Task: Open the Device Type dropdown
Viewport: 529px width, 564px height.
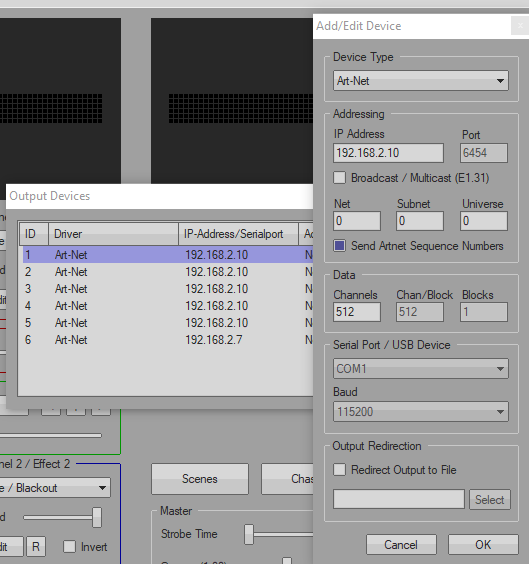Action: [x=420, y=81]
